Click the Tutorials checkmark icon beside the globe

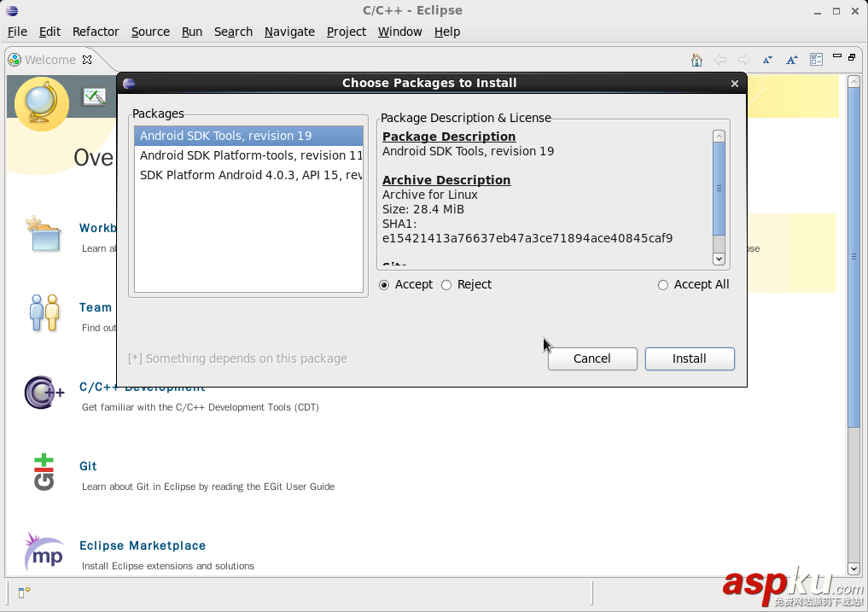(95, 97)
